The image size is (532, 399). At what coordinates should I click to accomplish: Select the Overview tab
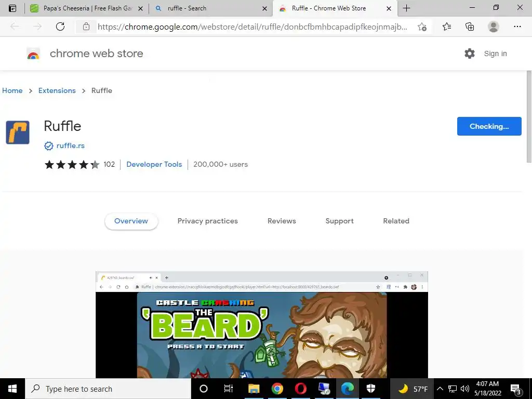pos(131,221)
